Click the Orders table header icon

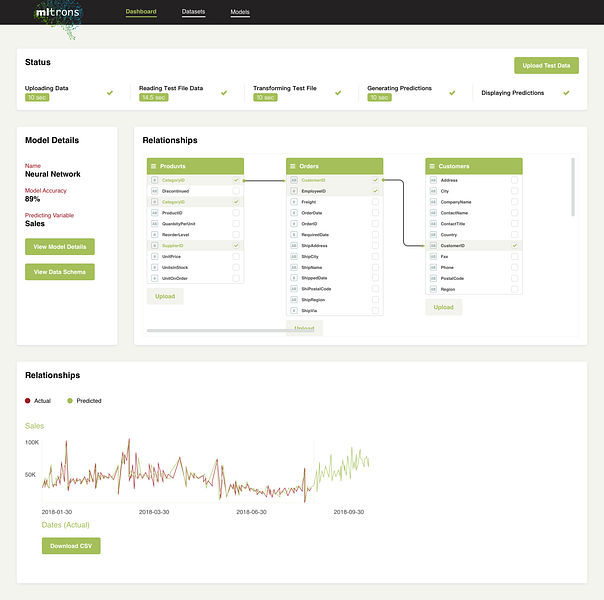[292, 166]
